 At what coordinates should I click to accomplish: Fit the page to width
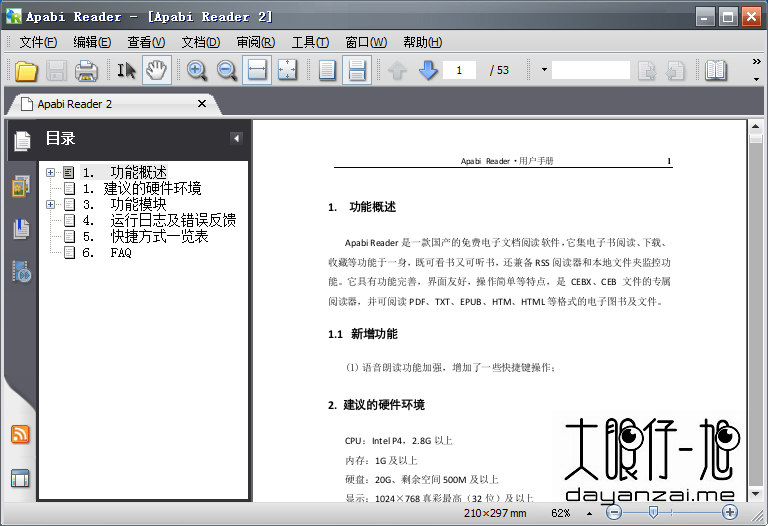coord(257,71)
